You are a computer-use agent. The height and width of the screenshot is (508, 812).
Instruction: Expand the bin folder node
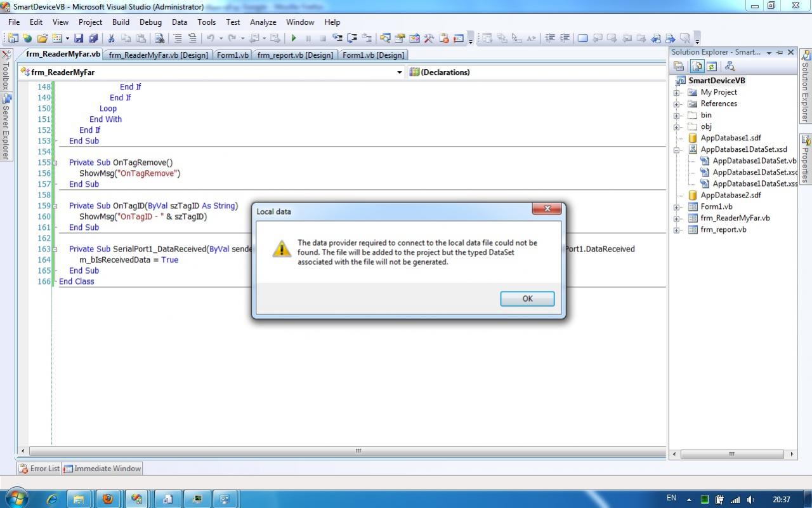coord(676,116)
